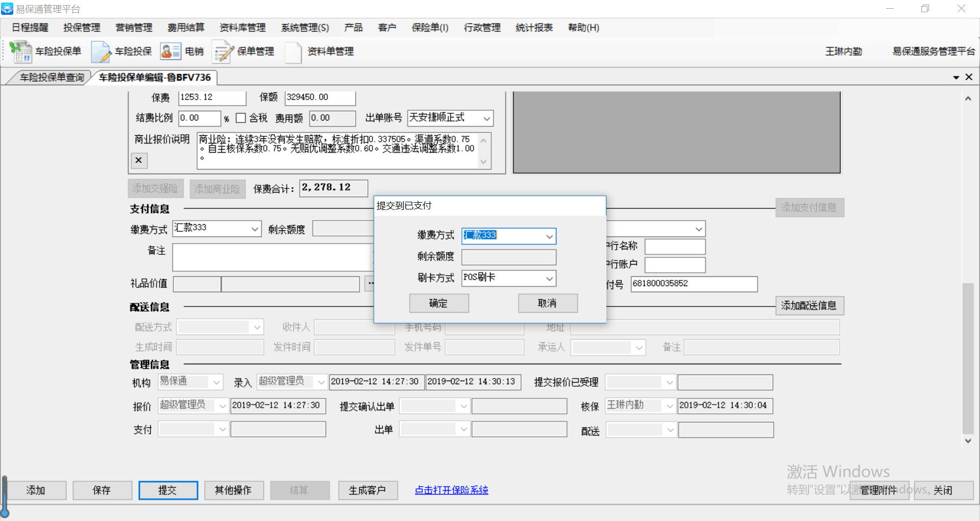
Task: Click the X button under 商业报价说明
Action: [x=139, y=160]
